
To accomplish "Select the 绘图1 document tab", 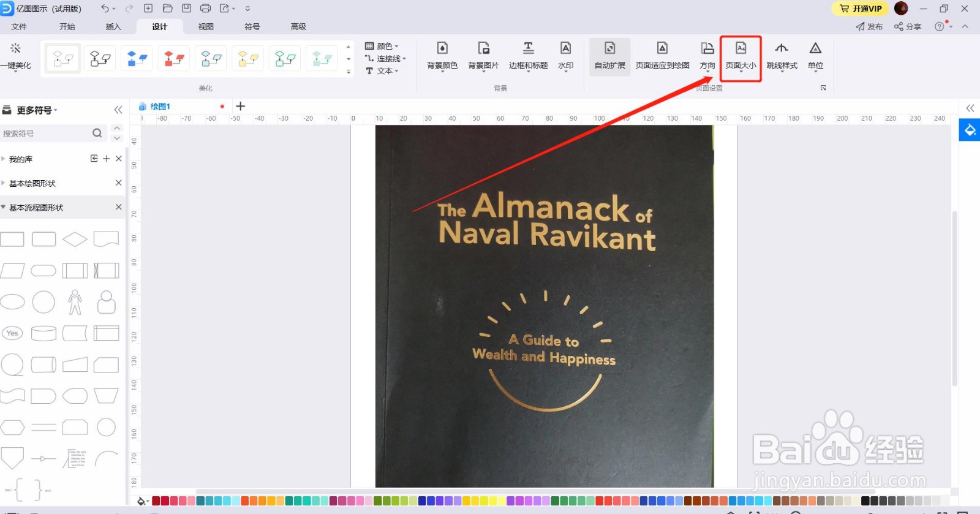I will pyautogui.click(x=160, y=106).
